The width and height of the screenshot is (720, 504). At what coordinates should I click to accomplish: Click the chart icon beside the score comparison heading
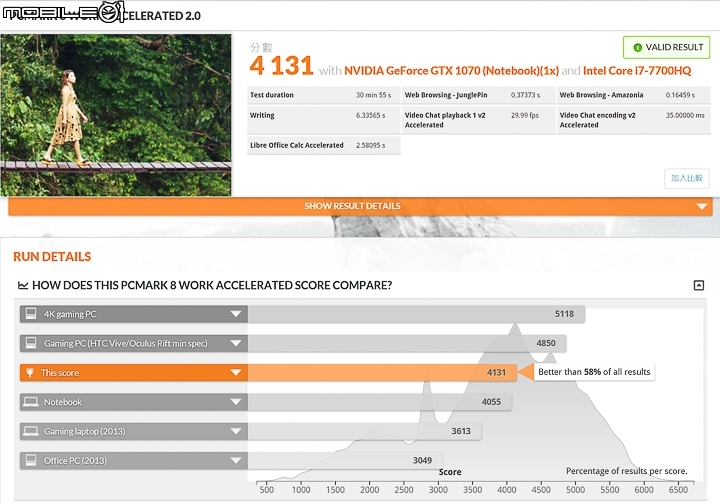pyautogui.click(x=23, y=286)
